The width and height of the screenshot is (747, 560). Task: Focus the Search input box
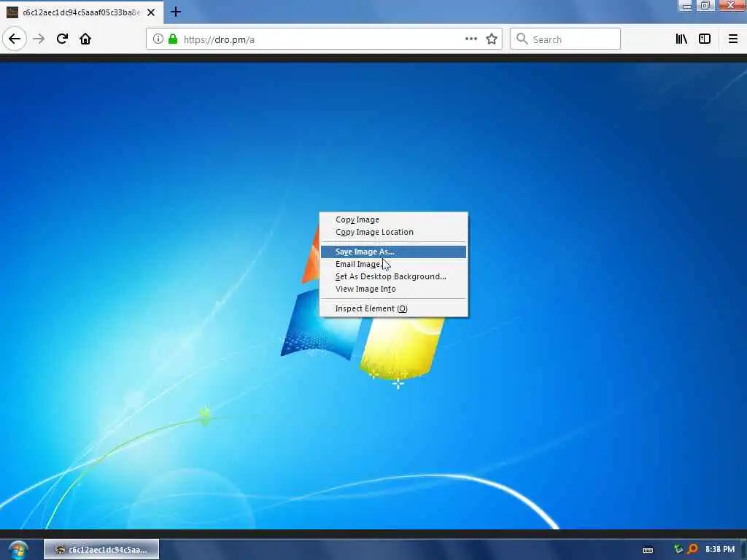(x=565, y=39)
